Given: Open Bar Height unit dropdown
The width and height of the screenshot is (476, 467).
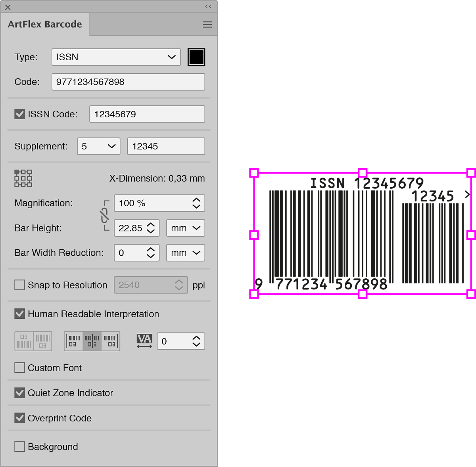Looking at the screenshot, I should point(185,228).
